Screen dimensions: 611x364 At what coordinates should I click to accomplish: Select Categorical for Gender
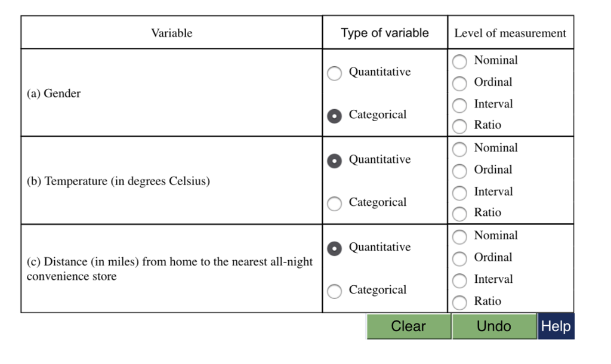tap(334, 116)
